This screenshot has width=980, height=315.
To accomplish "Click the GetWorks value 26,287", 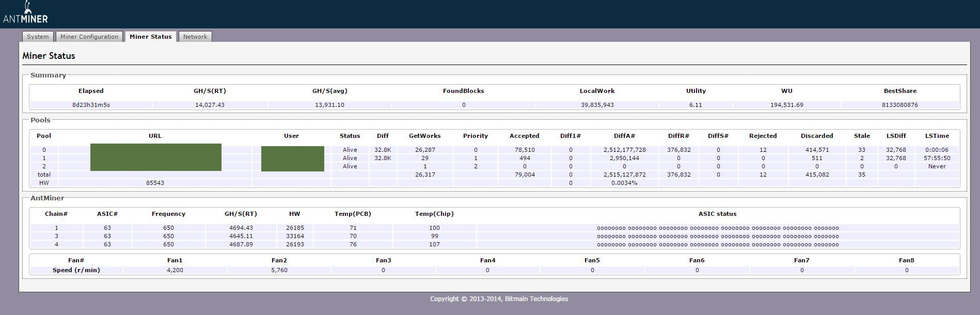I will [x=425, y=150].
